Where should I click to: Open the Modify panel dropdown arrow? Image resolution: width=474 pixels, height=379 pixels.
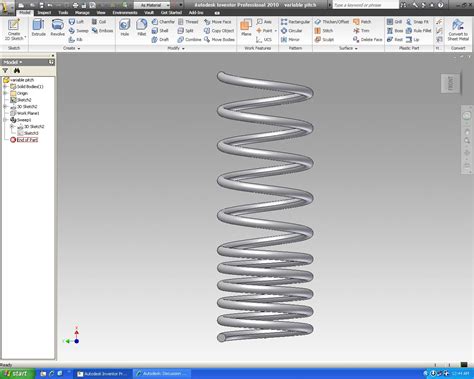[183, 49]
